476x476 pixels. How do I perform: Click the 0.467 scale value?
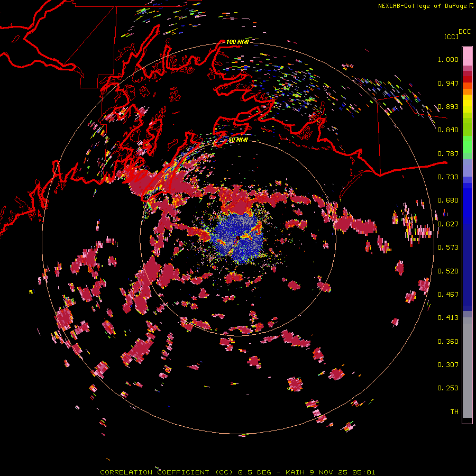point(448,295)
